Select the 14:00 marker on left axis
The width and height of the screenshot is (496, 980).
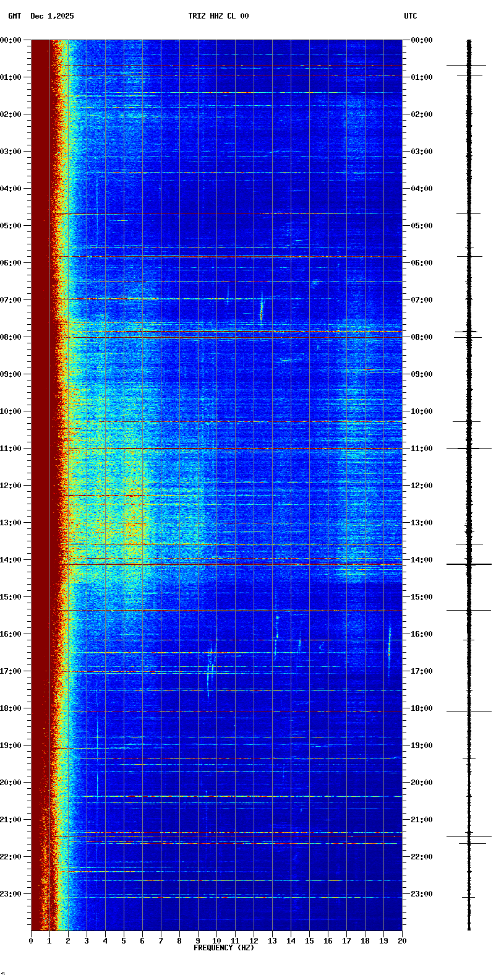11,560
